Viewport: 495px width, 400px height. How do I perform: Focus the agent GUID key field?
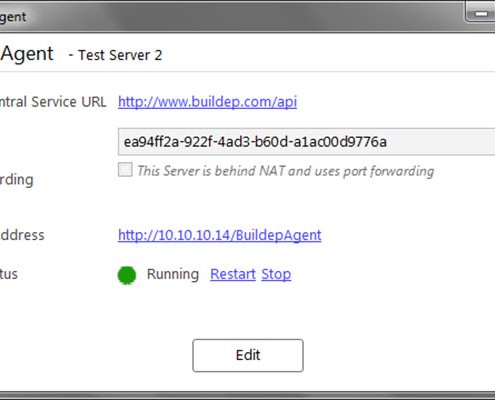[x=306, y=142]
